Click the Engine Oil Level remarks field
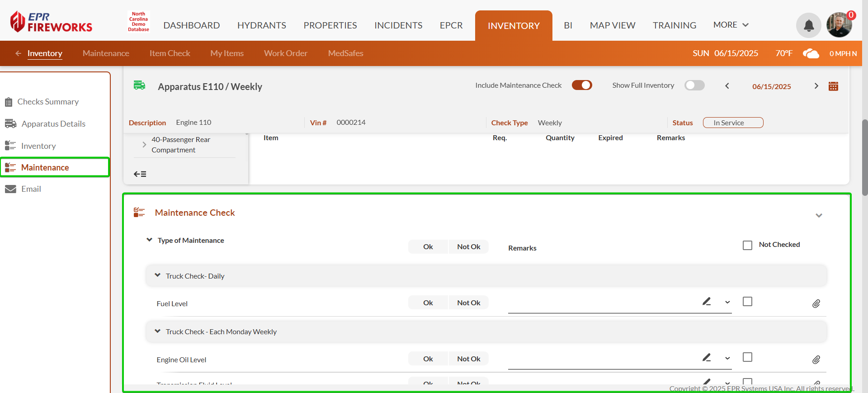Image resolution: width=868 pixels, height=393 pixels. tap(601, 360)
